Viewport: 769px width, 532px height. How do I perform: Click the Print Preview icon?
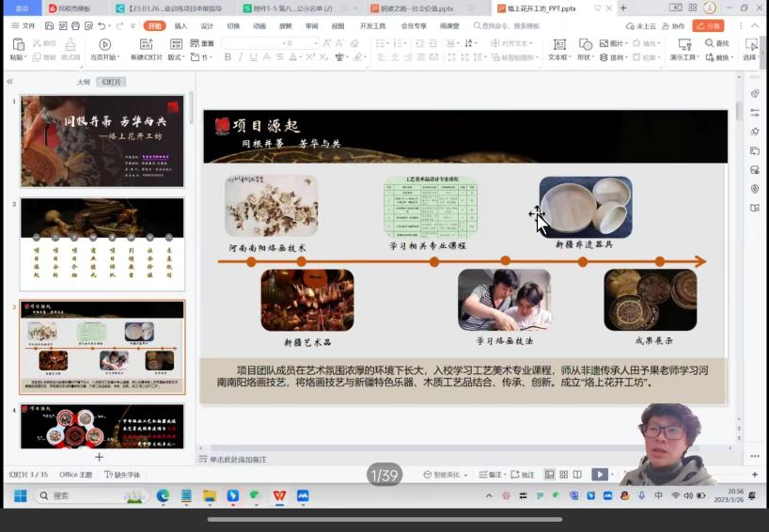click(x=88, y=26)
